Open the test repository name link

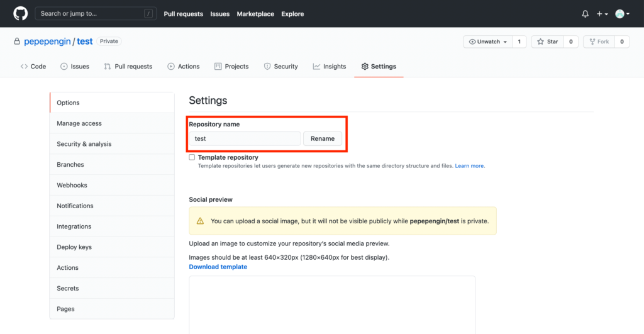pyautogui.click(x=85, y=41)
